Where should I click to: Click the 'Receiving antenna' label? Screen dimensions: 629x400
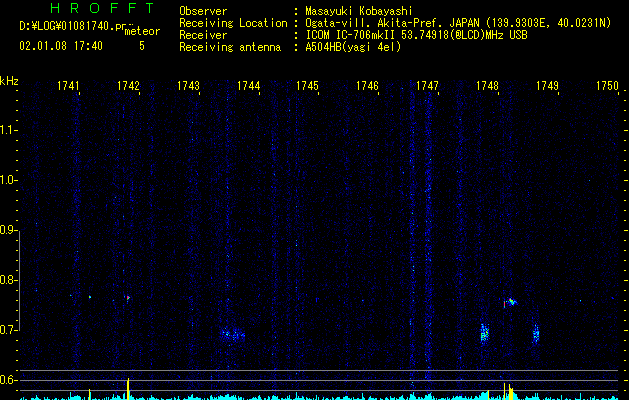click(230, 47)
